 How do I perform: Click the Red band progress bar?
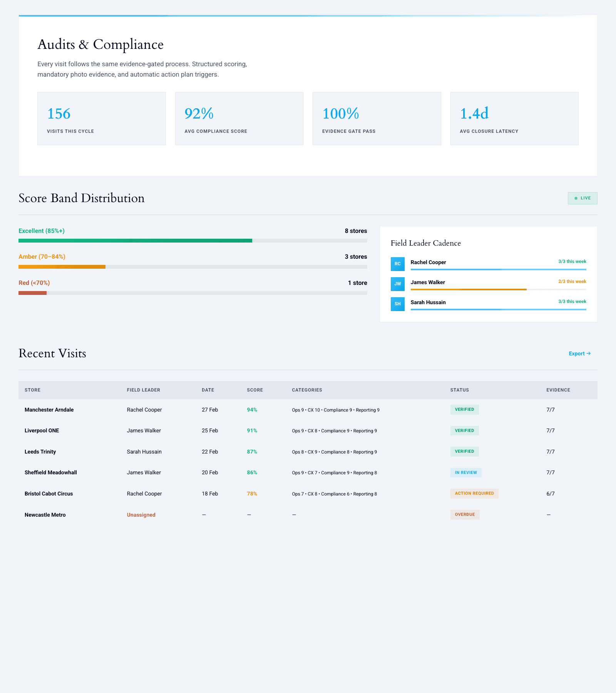(192, 293)
